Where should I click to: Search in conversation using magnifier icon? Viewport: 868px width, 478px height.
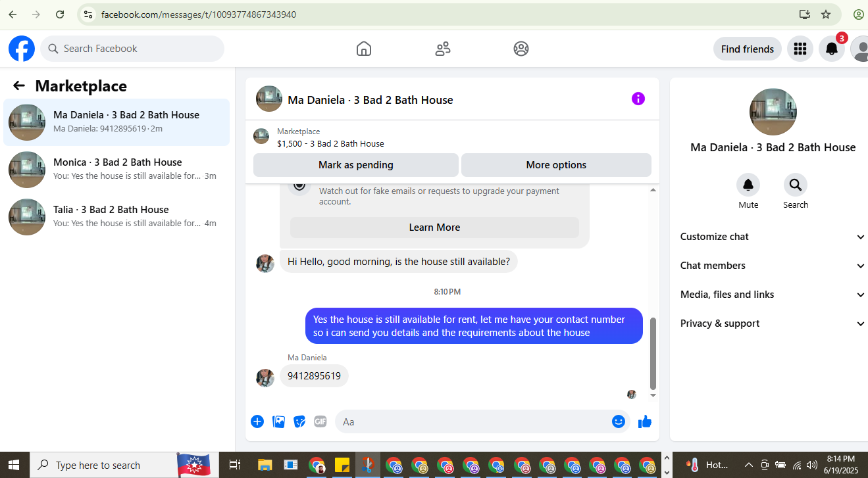coord(796,185)
